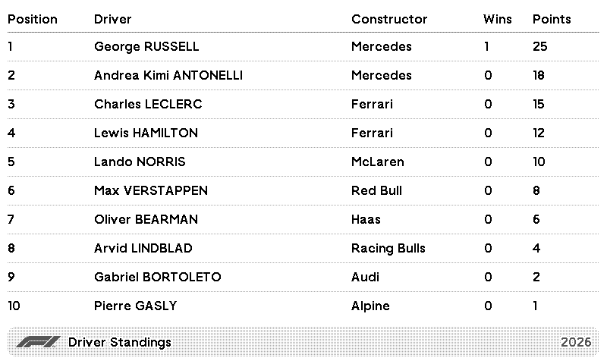Click the Red Bull constructor cell
Screen dimensions: 607x364
[376, 190]
